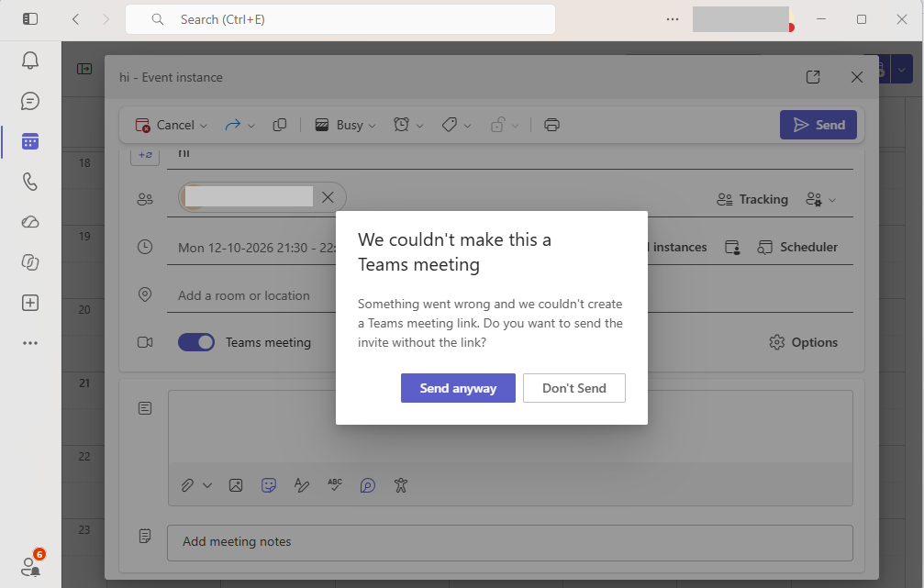Viewport: 924px width, 588px height.
Task: Toggle the navigation pane icon in the title bar
Action: 30,19
